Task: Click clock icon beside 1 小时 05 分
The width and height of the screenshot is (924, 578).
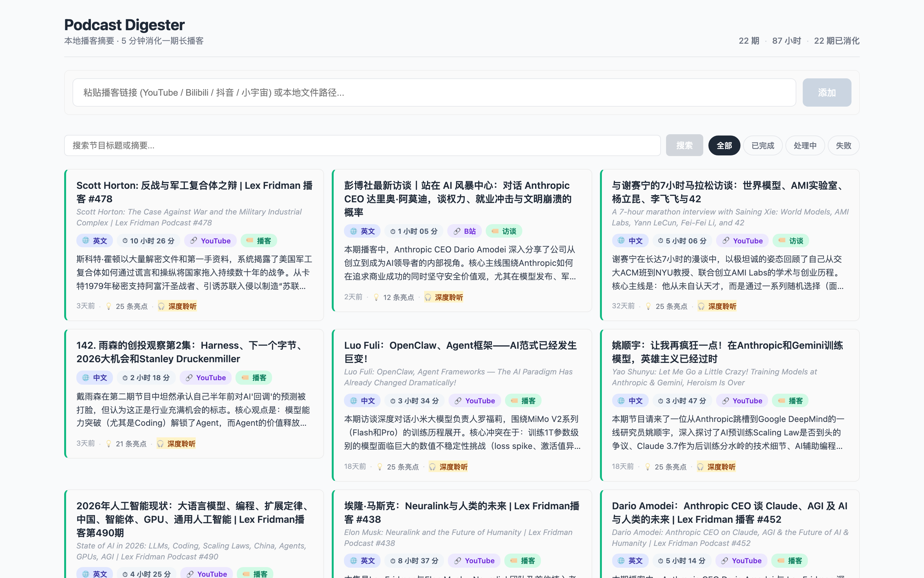Action: click(392, 231)
